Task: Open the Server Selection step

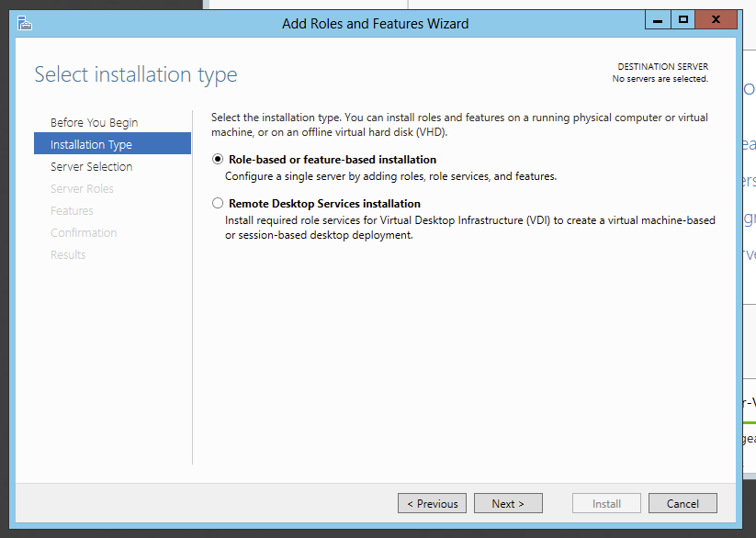Action: pos(91,167)
